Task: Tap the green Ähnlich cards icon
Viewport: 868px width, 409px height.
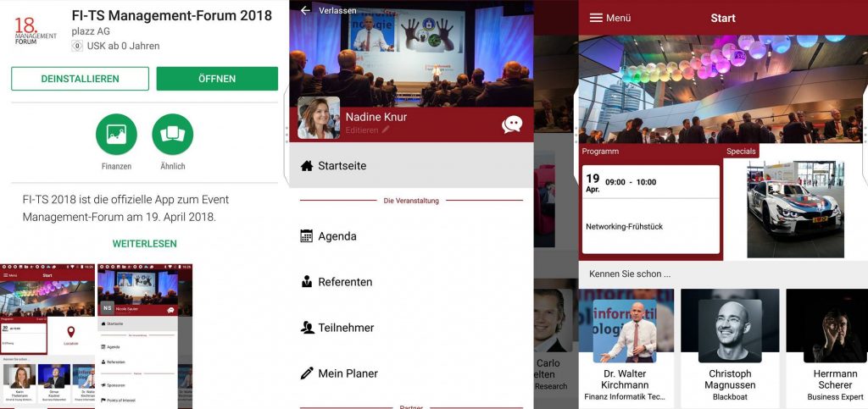Action: click(173, 135)
